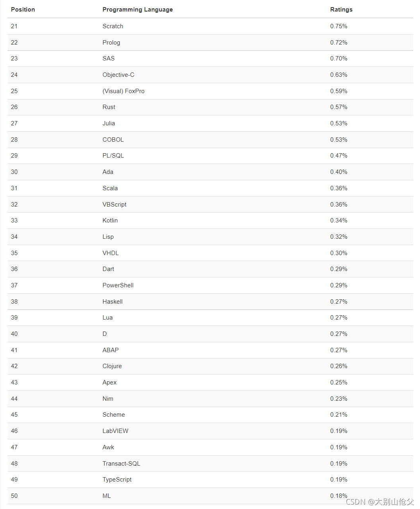
Task: Click the Julia language cell
Action: [109, 123]
